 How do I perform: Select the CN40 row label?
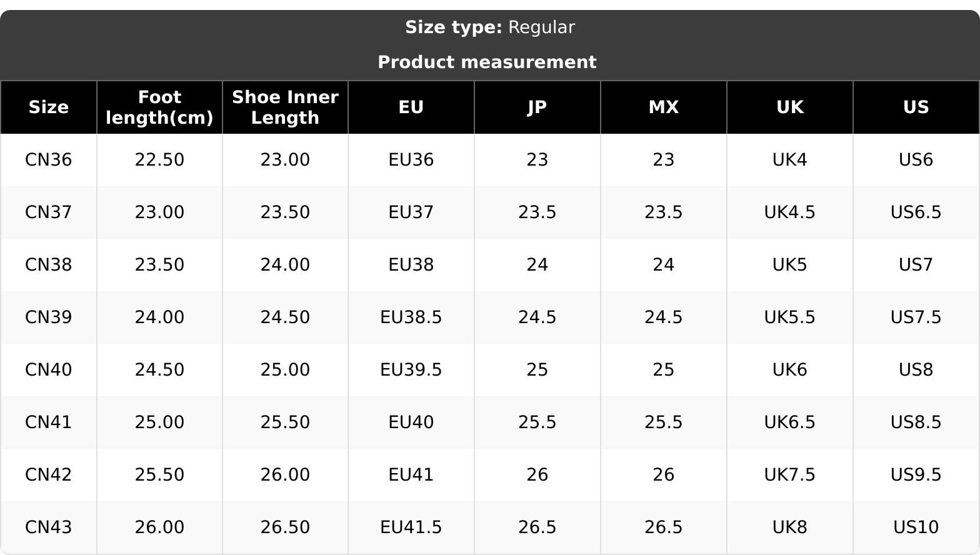click(48, 370)
